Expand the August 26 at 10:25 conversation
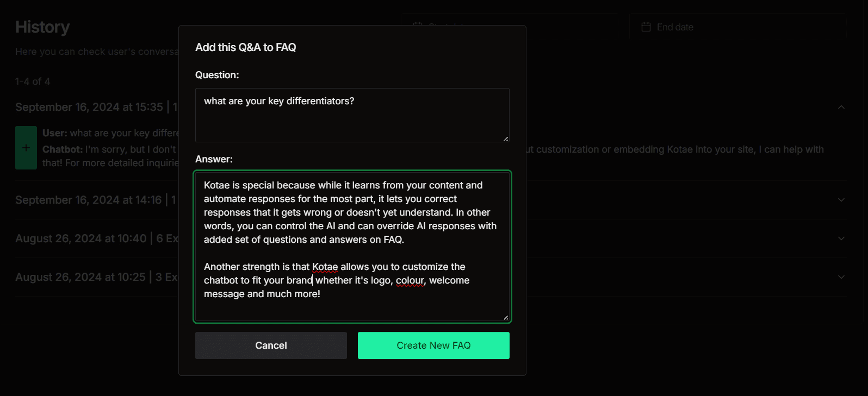The width and height of the screenshot is (868, 396). point(840,276)
